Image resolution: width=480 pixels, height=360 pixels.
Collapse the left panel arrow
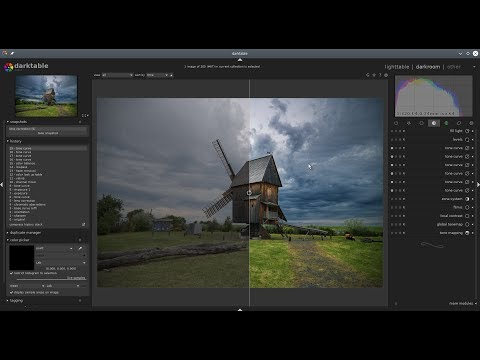(x=2, y=184)
